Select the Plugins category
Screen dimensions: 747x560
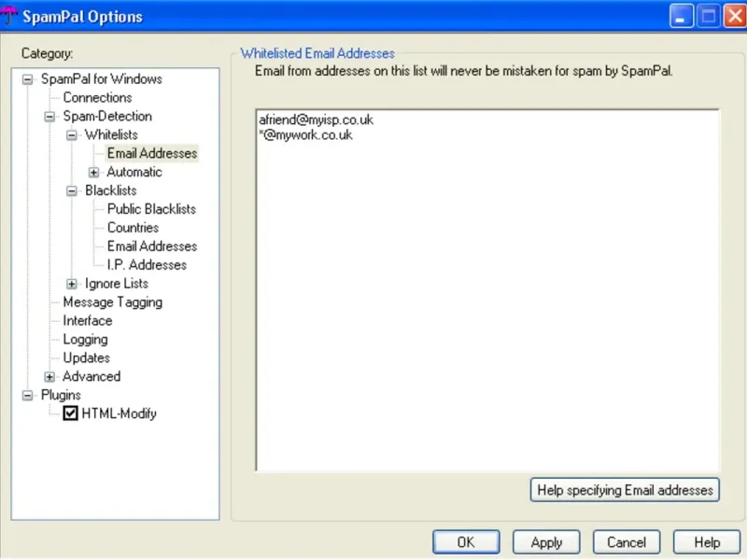pos(61,395)
